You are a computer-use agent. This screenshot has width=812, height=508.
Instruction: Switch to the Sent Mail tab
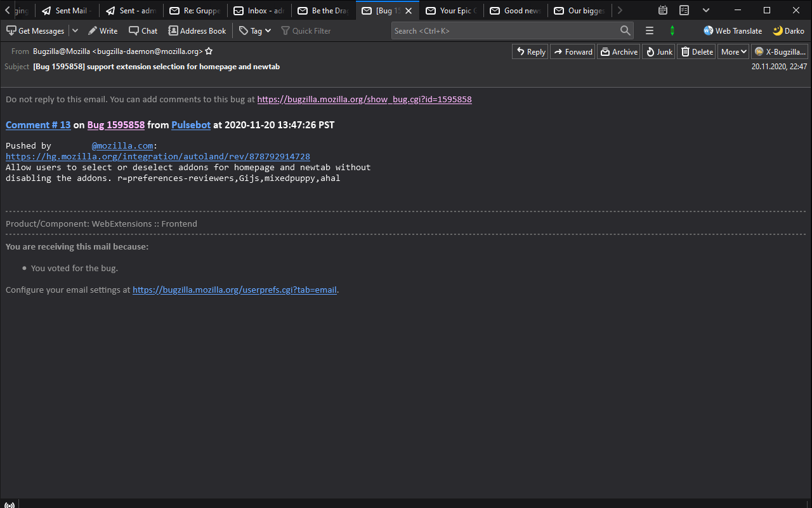coord(68,10)
